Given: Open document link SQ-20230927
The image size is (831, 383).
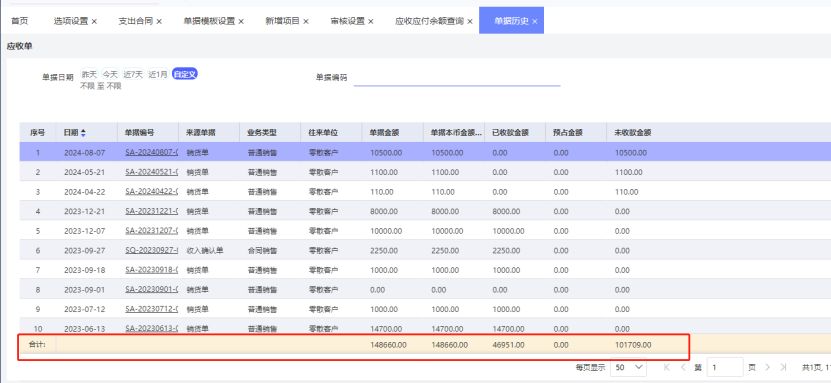Looking at the screenshot, I should (x=152, y=251).
